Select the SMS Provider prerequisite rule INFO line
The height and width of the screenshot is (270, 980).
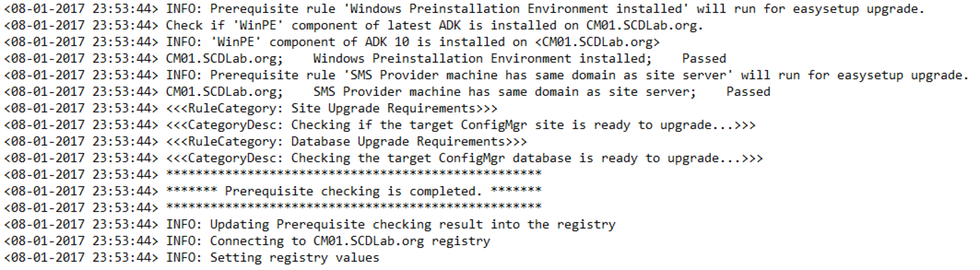pos(486,75)
